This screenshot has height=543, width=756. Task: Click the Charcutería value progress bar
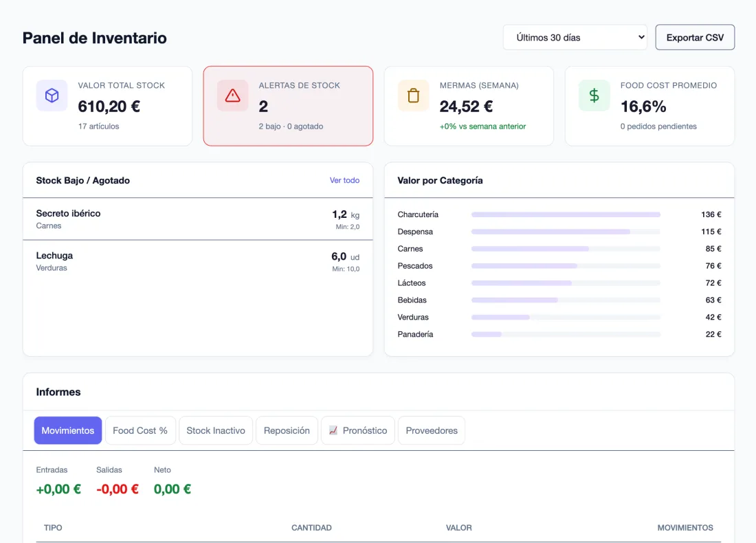pyautogui.click(x=566, y=214)
